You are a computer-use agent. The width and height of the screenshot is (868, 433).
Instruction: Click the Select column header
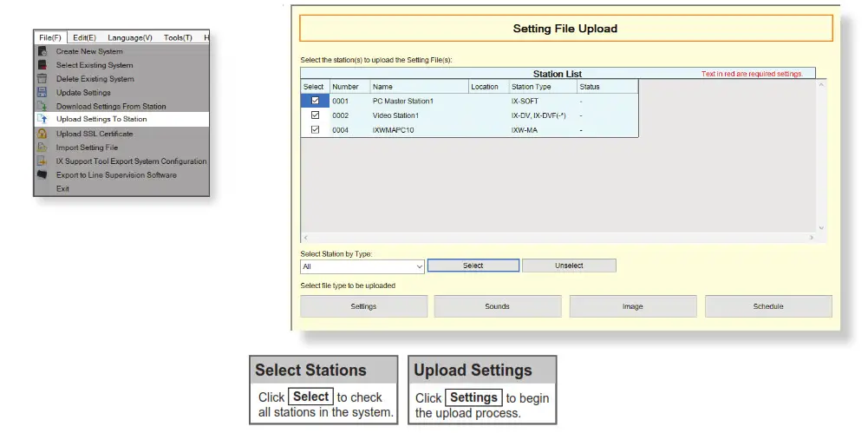click(315, 87)
